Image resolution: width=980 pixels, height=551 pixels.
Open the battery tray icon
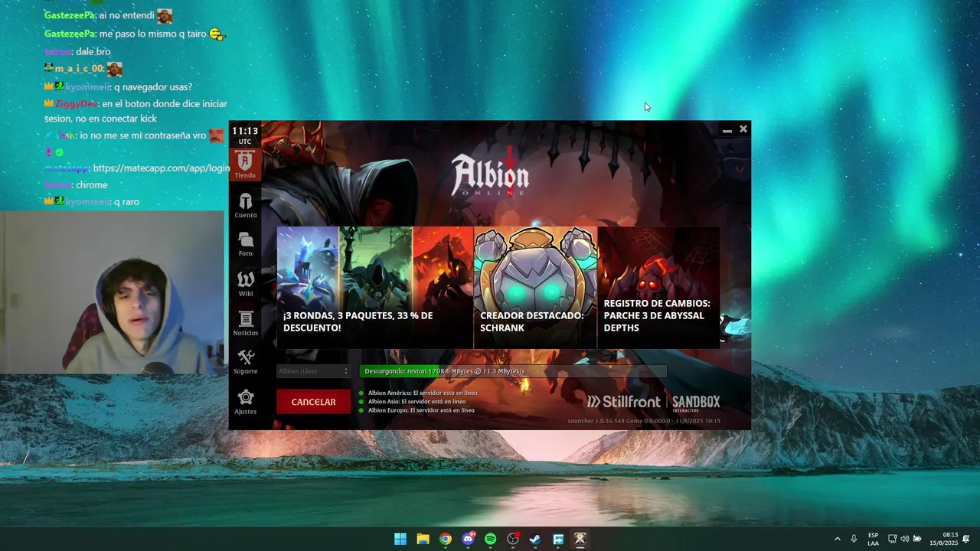[917, 539]
